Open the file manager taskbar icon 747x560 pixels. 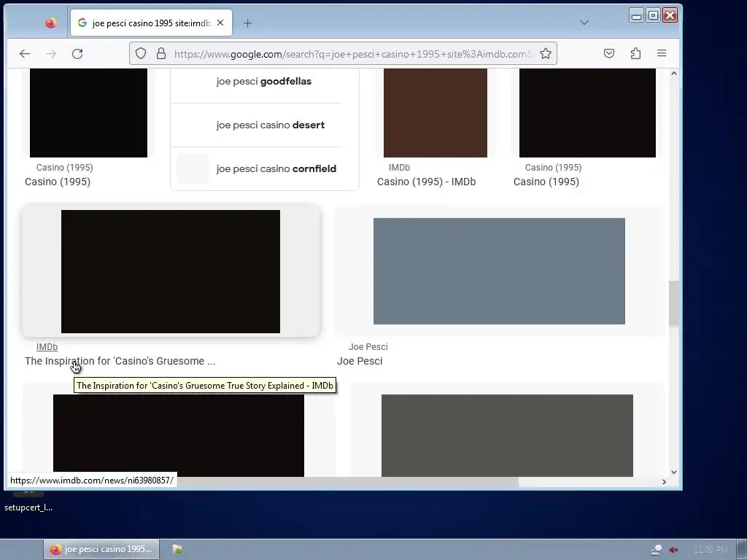pos(177,549)
